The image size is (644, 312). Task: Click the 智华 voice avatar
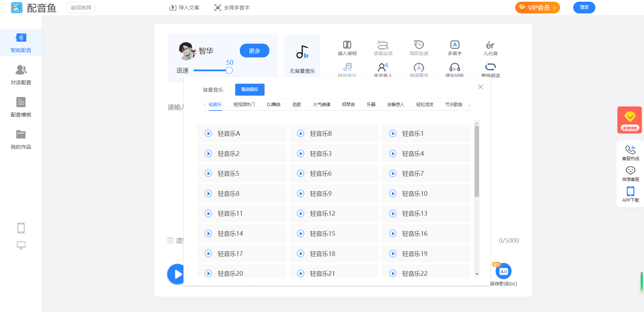click(187, 51)
